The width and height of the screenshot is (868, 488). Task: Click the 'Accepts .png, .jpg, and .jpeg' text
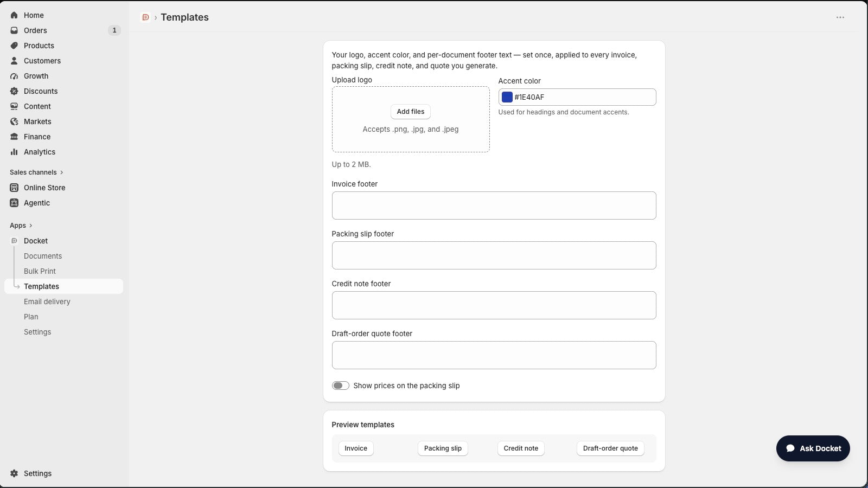point(411,129)
